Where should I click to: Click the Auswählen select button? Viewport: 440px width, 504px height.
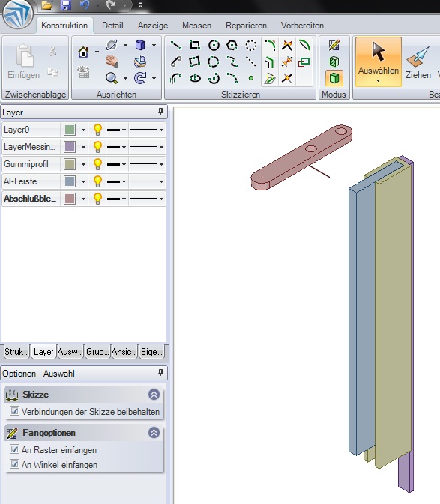379,61
